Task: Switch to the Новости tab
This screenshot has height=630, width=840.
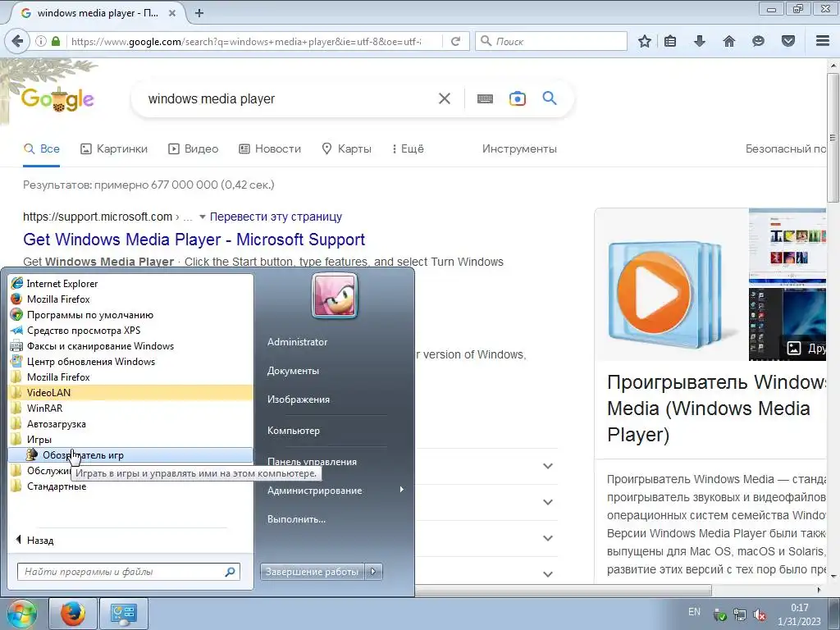Action: tap(269, 148)
